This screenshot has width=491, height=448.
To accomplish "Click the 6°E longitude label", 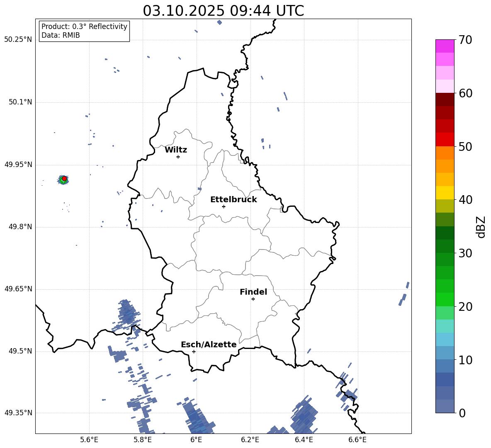I will 196,440.
